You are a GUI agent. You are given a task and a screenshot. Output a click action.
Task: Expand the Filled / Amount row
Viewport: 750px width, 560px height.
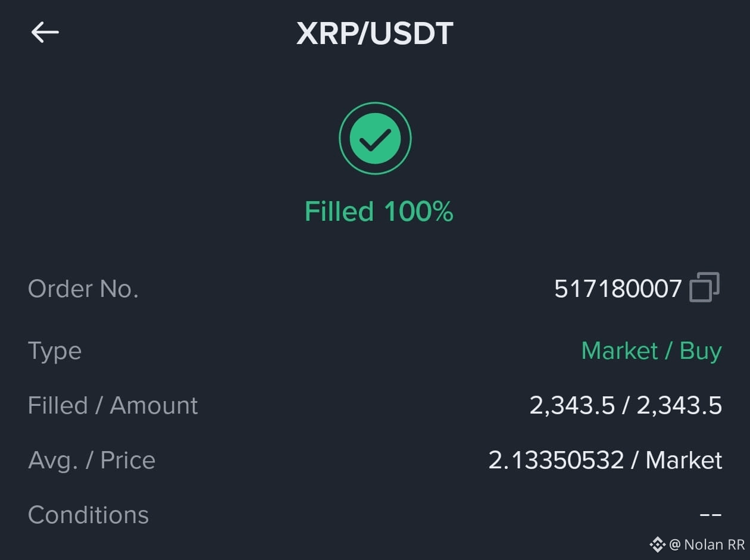click(375, 405)
